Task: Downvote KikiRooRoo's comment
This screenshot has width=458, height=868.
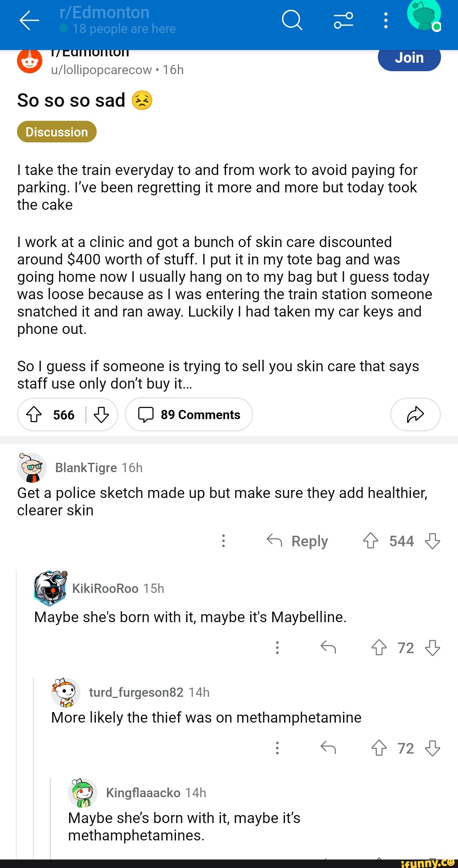Action: point(432,648)
